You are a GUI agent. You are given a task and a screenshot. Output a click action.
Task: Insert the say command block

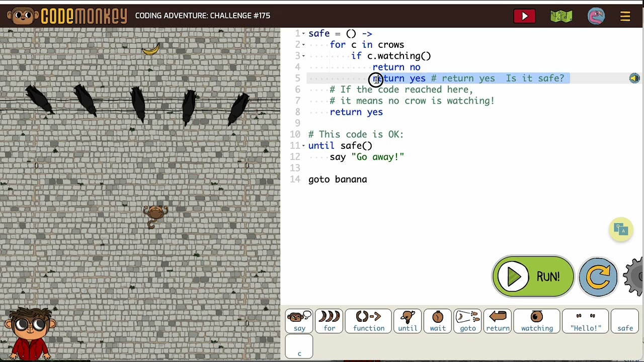[299, 321]
